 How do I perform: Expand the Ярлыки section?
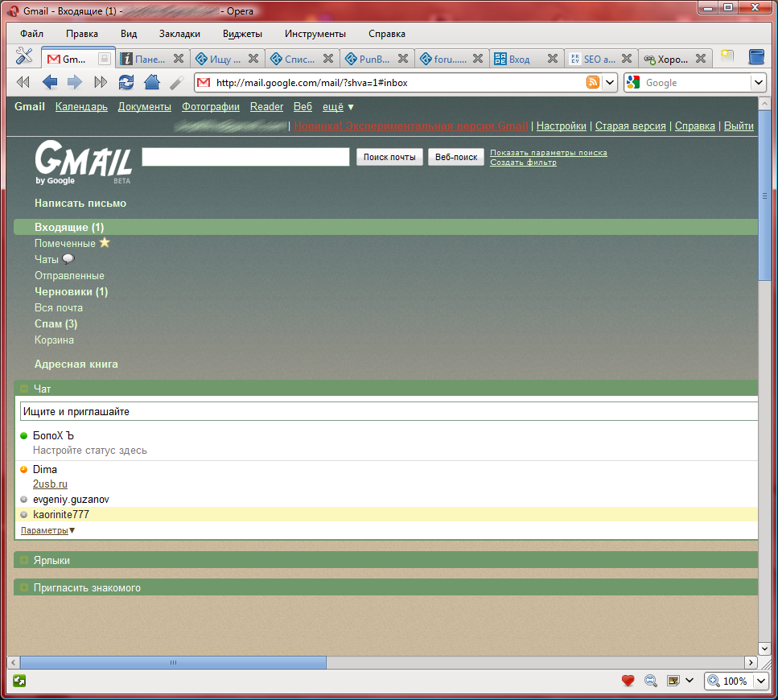[x=24, y=560]
